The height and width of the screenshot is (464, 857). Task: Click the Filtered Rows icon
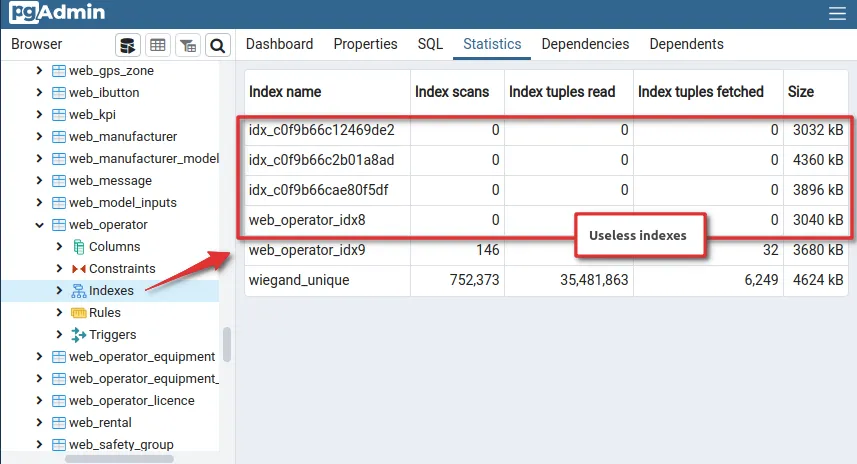(188, 45)
